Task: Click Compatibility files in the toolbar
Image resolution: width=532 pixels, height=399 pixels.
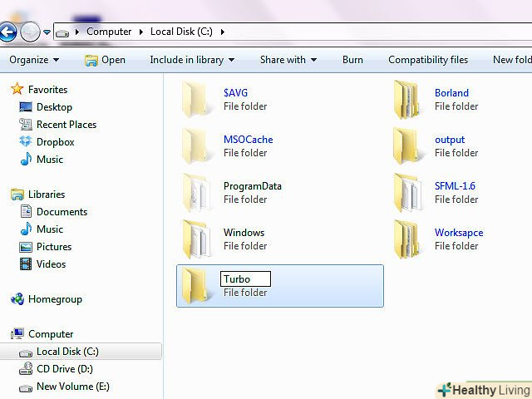Action: (x=428, y=60)
